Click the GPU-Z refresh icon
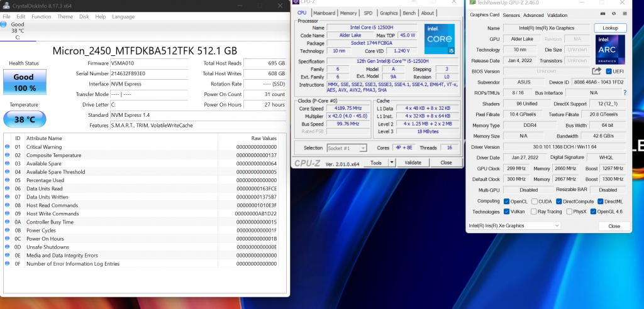This screenshot has height=309, width=644. tap(614, 14)
